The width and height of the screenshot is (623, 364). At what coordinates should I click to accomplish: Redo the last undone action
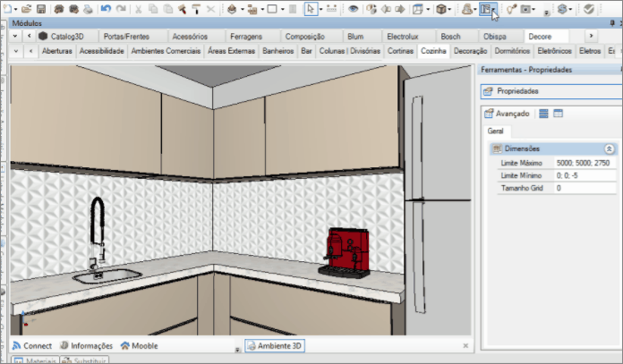tap(121, 9)
